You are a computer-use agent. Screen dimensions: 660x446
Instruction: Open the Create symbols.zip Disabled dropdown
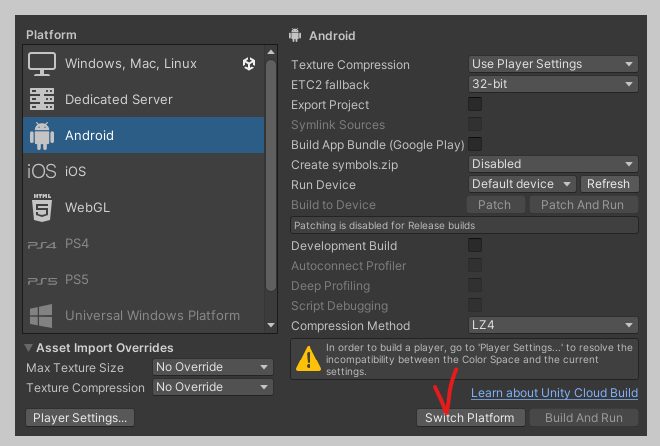(553, 164)
